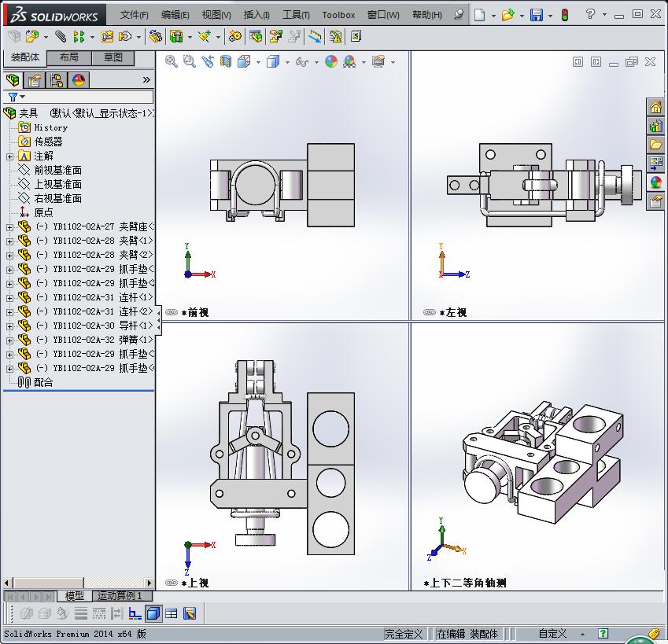Click the Exploded View icon

[275, 37]
